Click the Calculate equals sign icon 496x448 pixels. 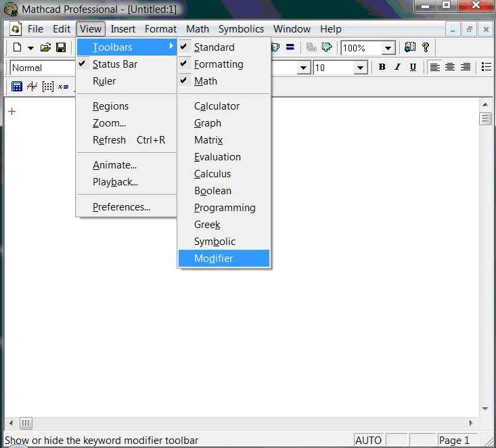click(290, 47)
